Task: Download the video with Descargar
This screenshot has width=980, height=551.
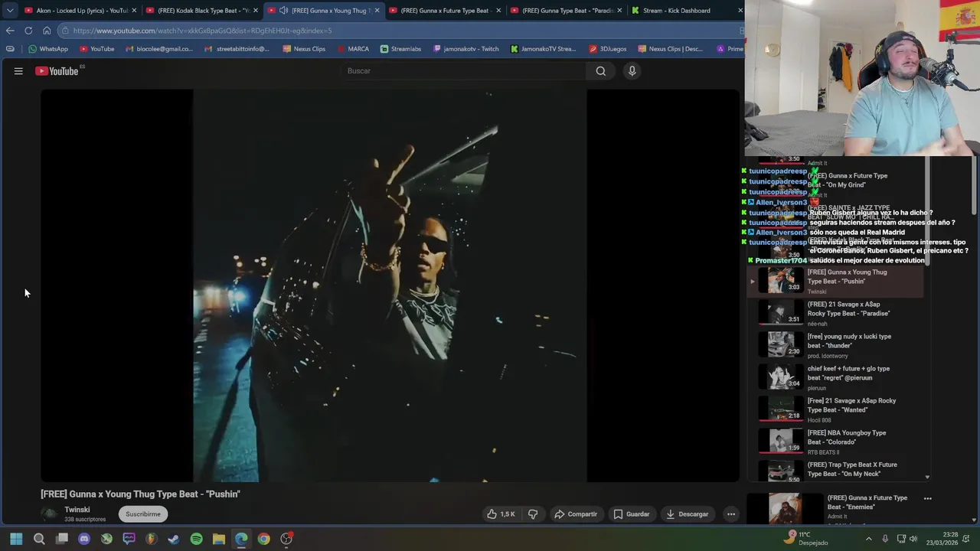Action: (687, 514)
